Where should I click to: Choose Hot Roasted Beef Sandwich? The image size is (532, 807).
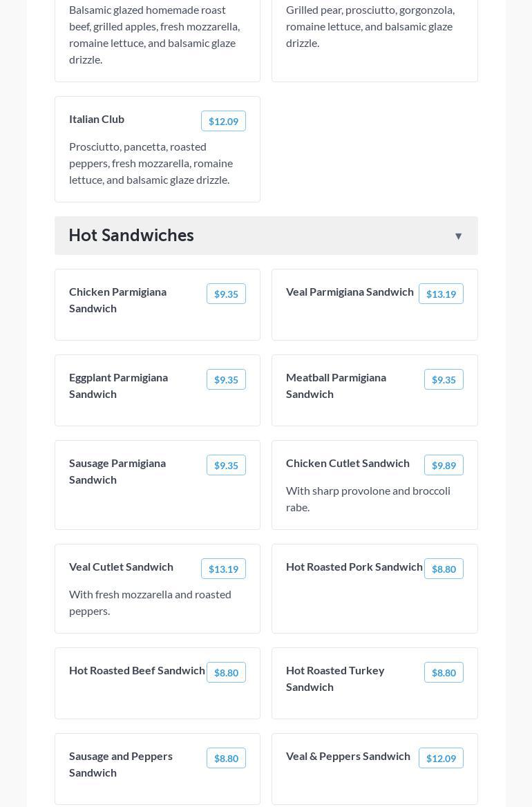(137, 670)
